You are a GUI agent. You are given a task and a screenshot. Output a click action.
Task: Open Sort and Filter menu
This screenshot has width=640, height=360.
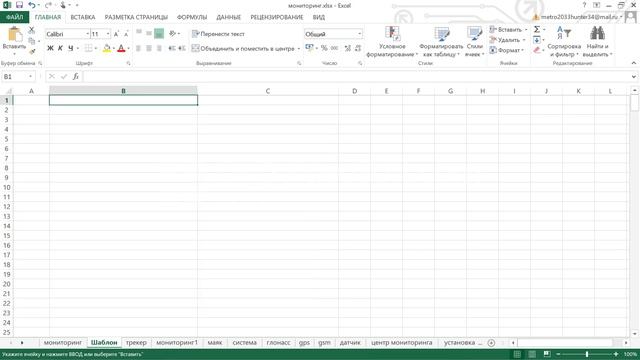(x=564, y=42)
